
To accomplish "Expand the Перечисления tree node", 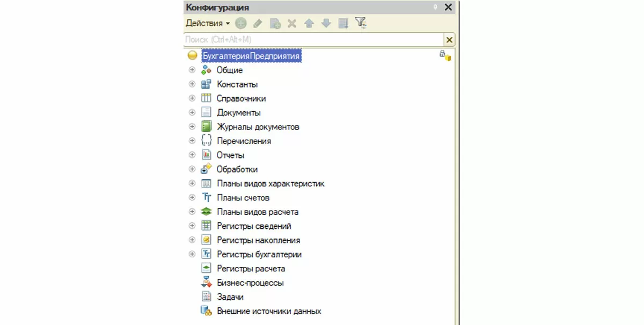I will [x=192, y=141].
